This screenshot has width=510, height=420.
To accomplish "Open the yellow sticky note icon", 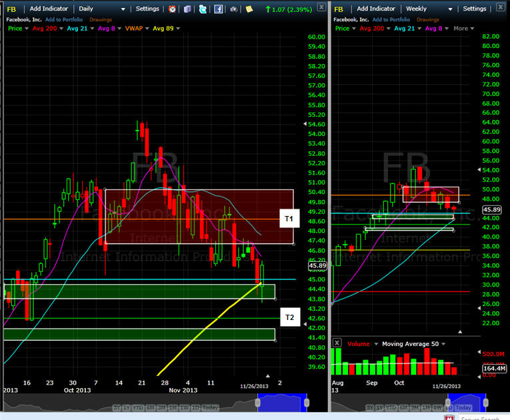I will click(249, 9).
